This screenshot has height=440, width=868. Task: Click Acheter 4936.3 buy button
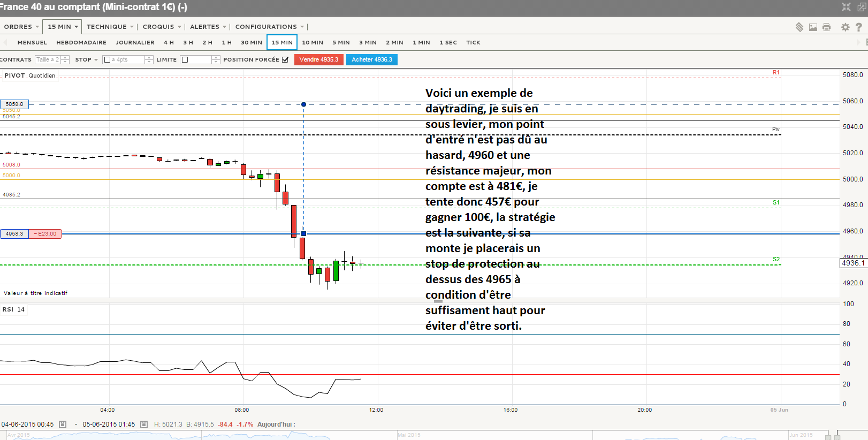pyautogui.click(x=372, y=59)
